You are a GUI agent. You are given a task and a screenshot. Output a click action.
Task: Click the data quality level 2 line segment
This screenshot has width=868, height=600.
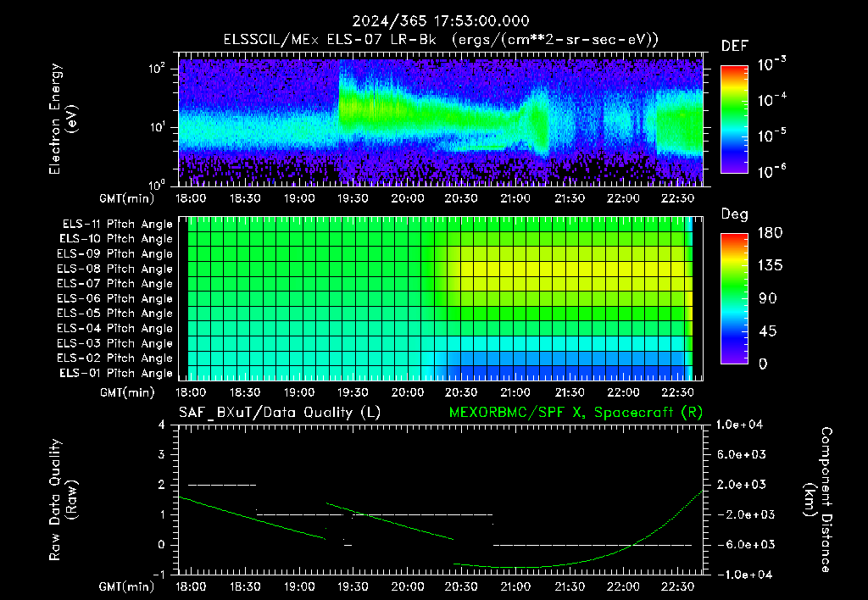[x=222, y=485]
